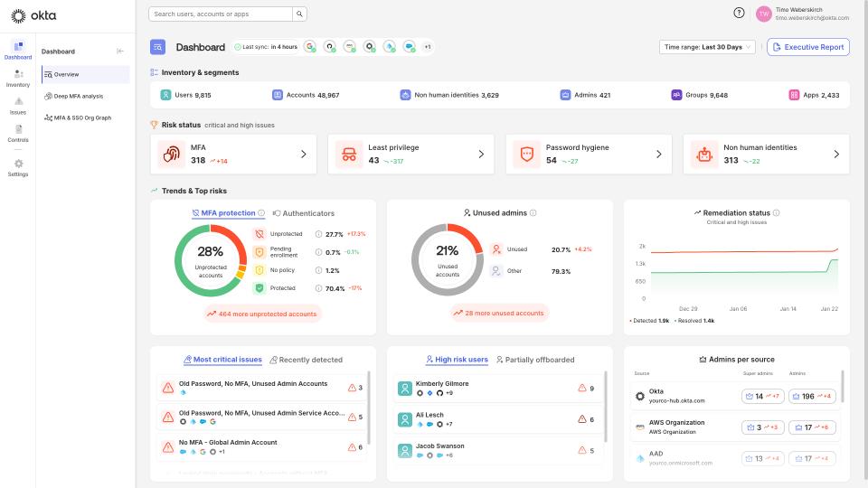Switch to the Most critical issues tab

pos(222,360)
